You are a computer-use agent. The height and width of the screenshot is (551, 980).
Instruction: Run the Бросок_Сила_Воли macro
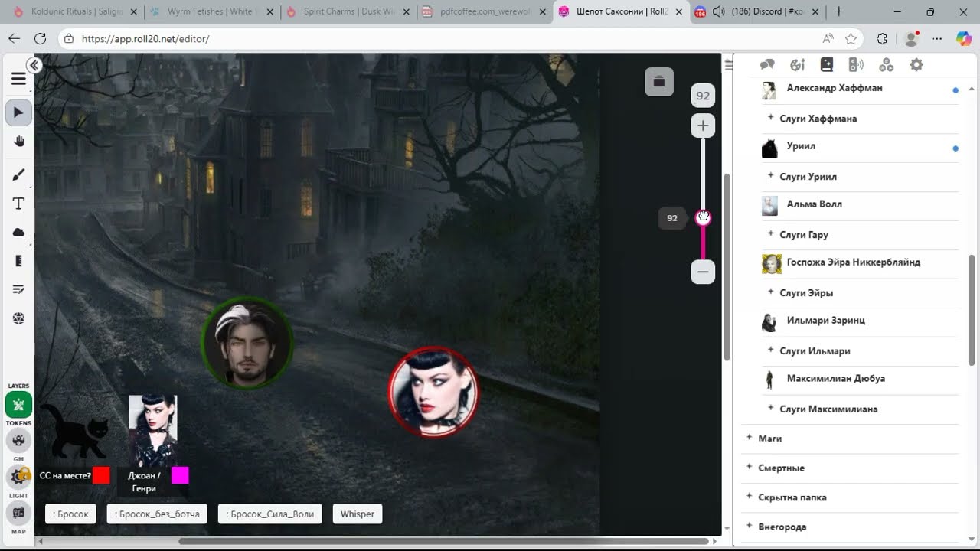pyautogui.click(x=270, y=514)
